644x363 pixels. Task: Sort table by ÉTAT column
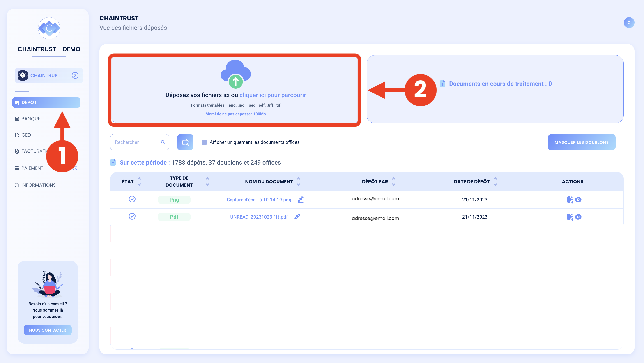(139, 181)
